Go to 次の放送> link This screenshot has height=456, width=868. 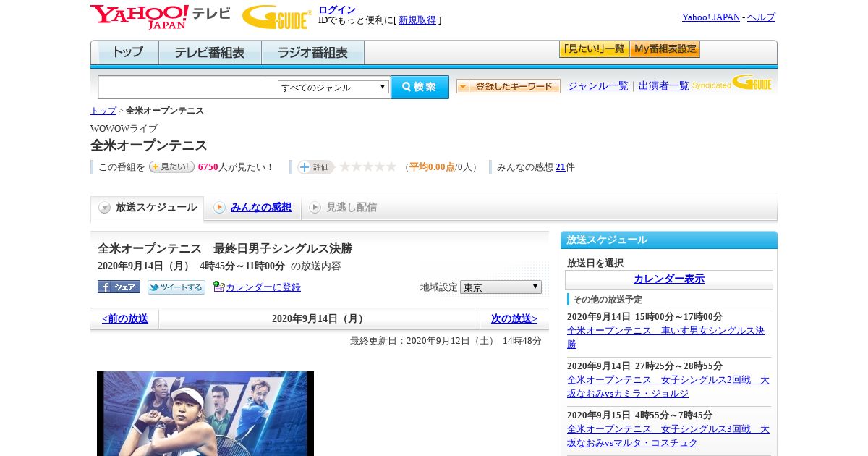coord(514,318)
